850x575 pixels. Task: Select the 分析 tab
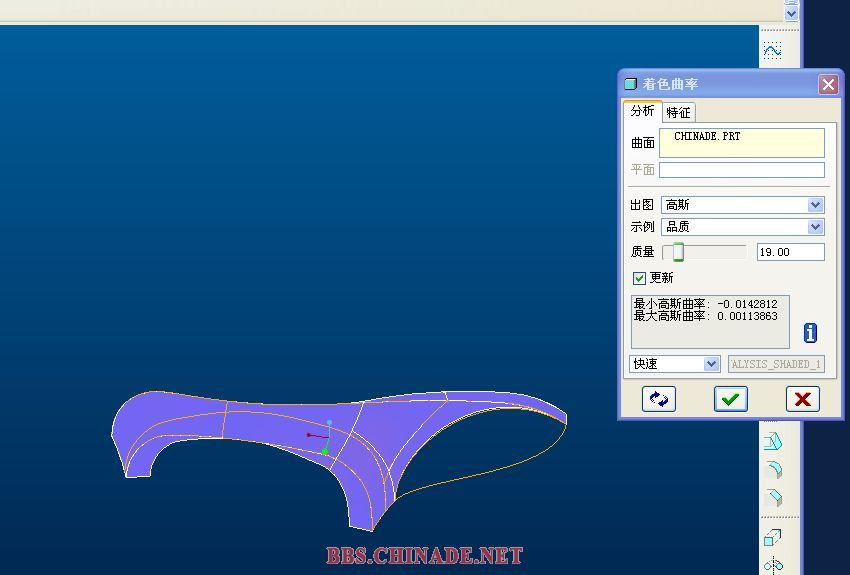642,111
